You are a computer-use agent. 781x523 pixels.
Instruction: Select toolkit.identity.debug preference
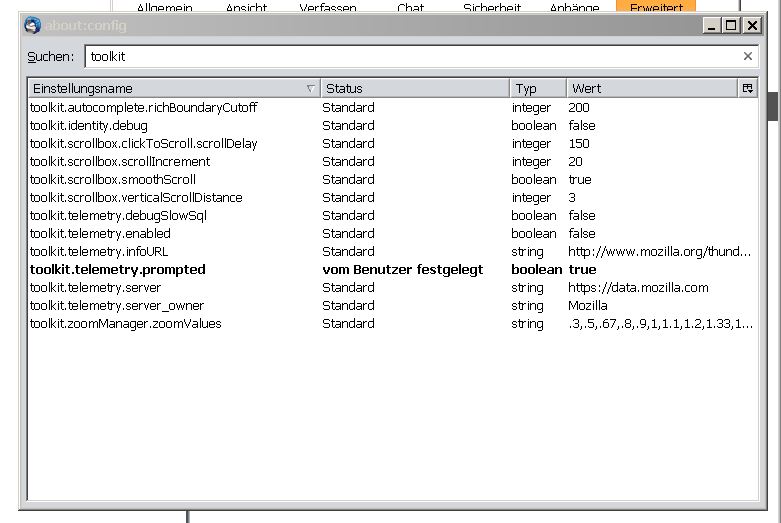coord(88,126)
